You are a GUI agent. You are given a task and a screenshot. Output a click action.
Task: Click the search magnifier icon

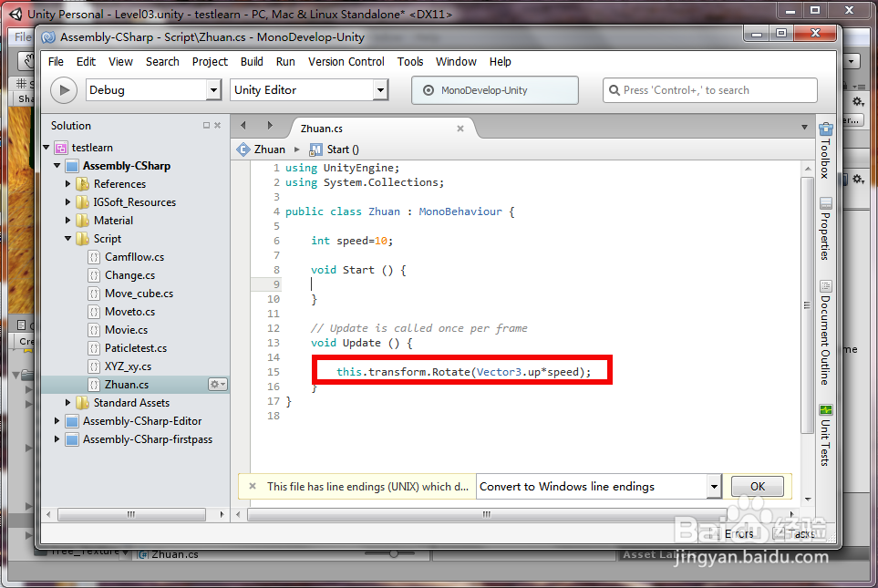[615, 90]
